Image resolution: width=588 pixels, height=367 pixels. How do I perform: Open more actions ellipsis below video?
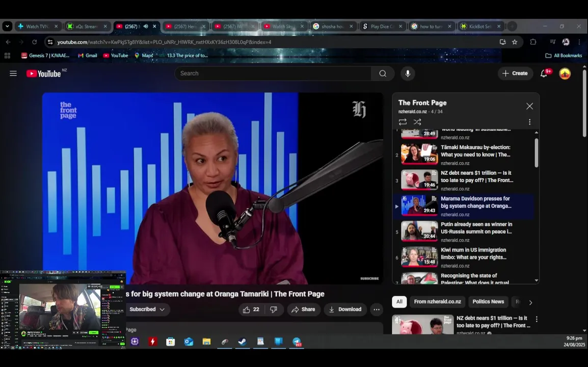point(377,309)
